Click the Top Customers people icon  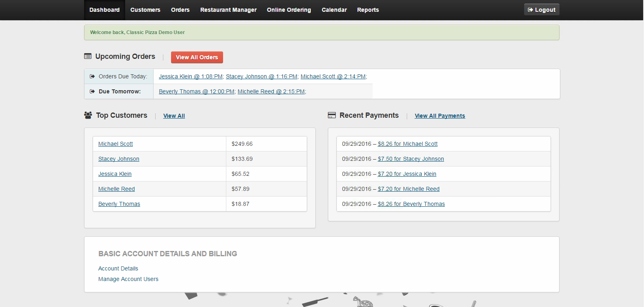tap(88, 115)
